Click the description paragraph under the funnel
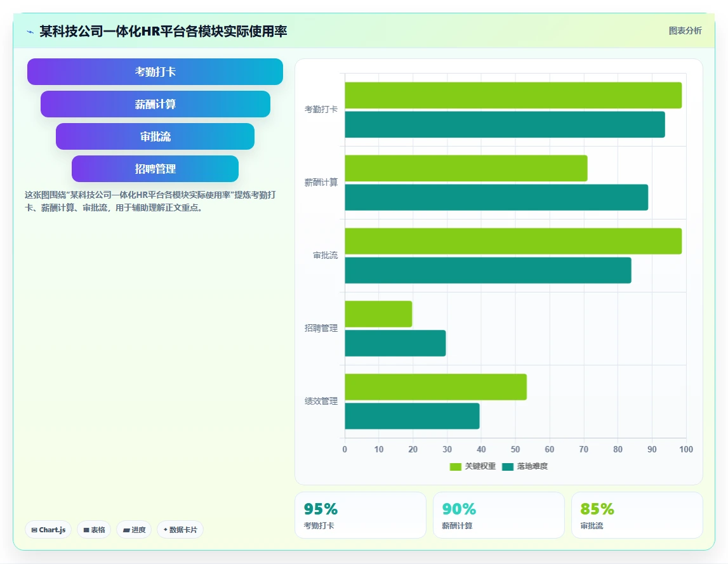 (150, 201)
